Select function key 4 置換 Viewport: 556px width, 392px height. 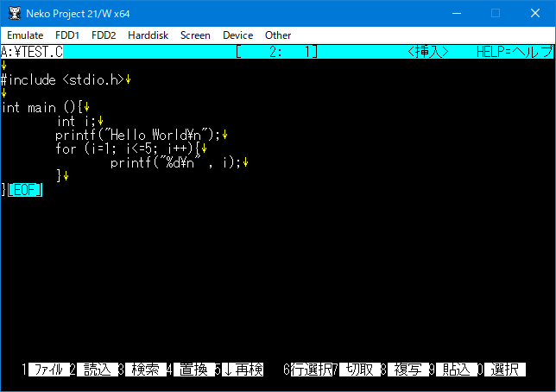193,370
